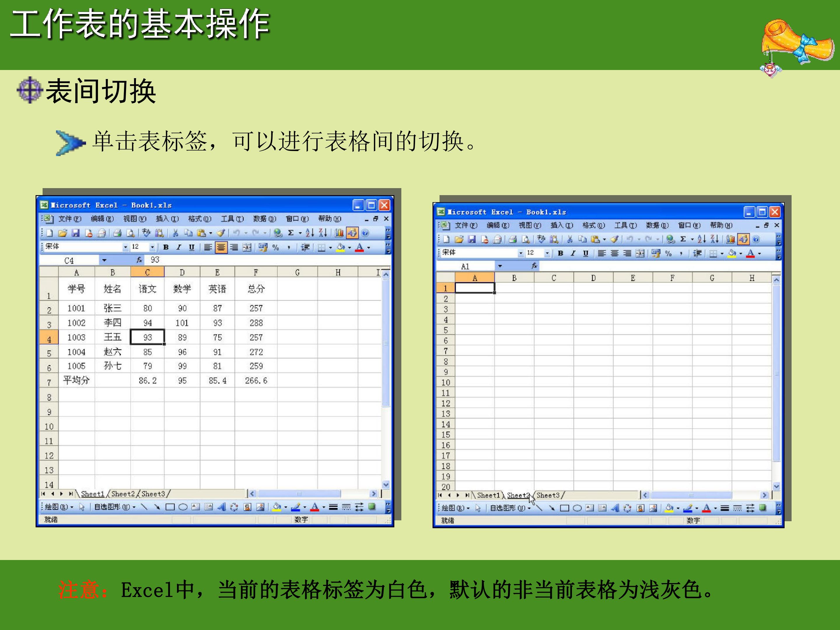Toggle Center alignment in left Excel window
Screen dimensions: 840x630
pyautogui.click(x=220, y=248)
